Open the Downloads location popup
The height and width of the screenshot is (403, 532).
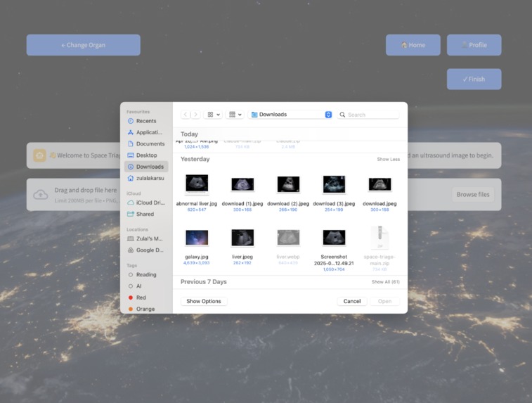[x=291, y=115]
